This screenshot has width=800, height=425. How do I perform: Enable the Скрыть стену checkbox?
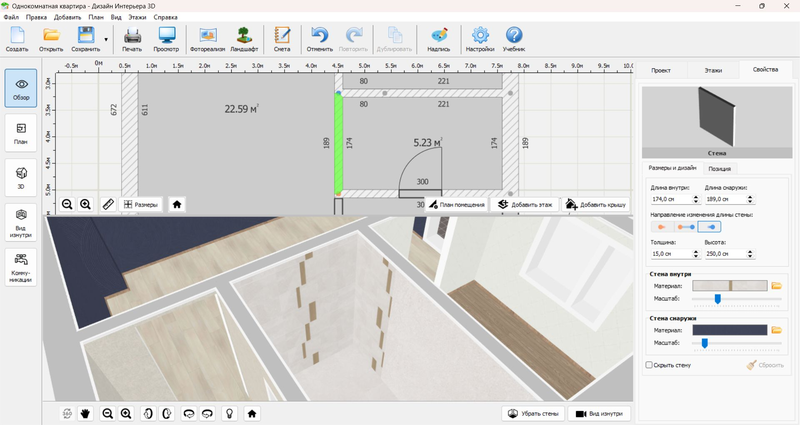[x=650, y=366]
